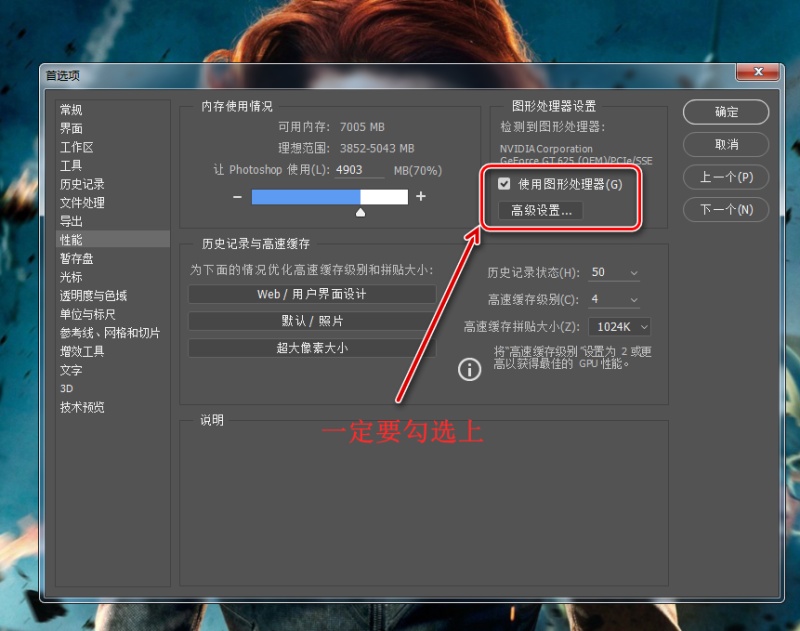This screenshot has height=631, width=800.
Task: Click the 确定 button to confirm
Action: (725, 112)
